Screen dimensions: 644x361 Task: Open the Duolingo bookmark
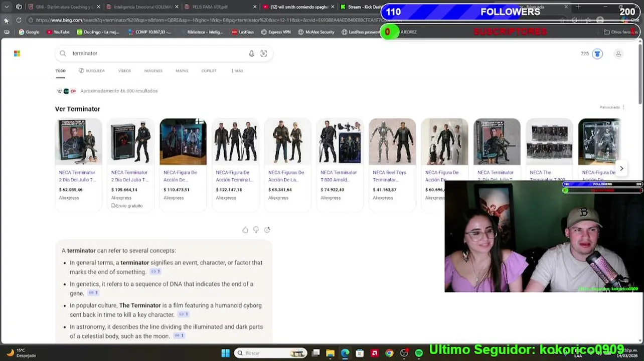click(98, 32)
